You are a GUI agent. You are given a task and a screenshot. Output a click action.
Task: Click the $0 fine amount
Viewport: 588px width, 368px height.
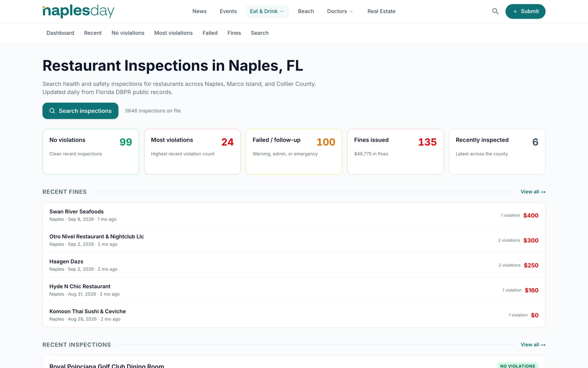click(535, 315)
